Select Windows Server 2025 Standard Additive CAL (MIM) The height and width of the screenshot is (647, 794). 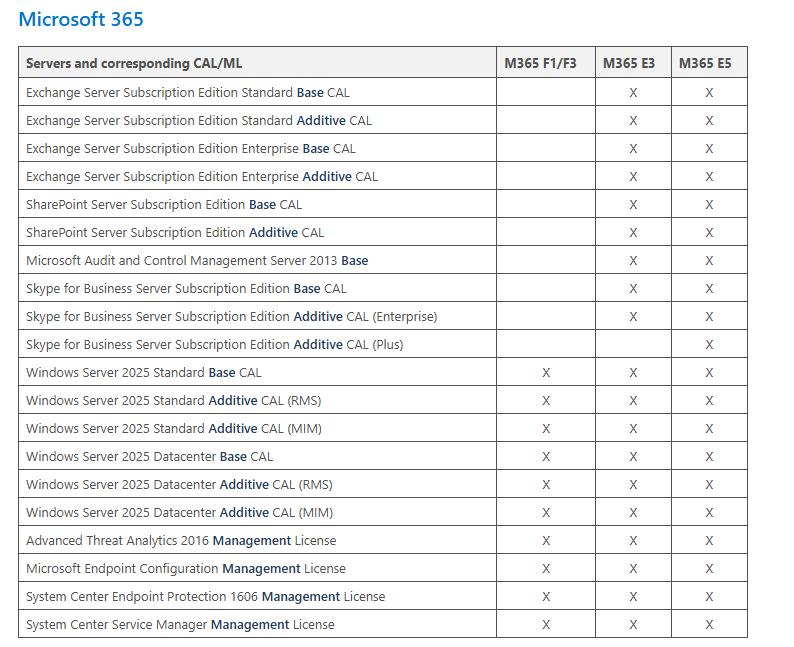[x=174, y=429]
